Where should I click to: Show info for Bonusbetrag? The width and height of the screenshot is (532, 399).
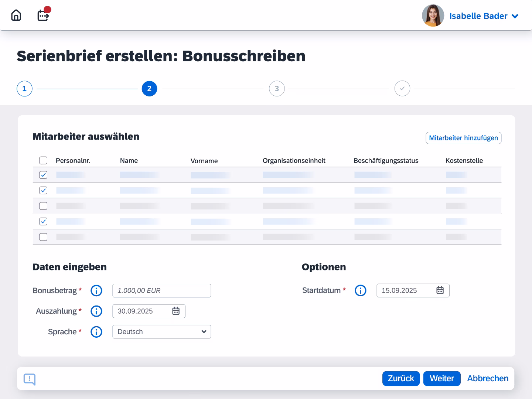96,291
